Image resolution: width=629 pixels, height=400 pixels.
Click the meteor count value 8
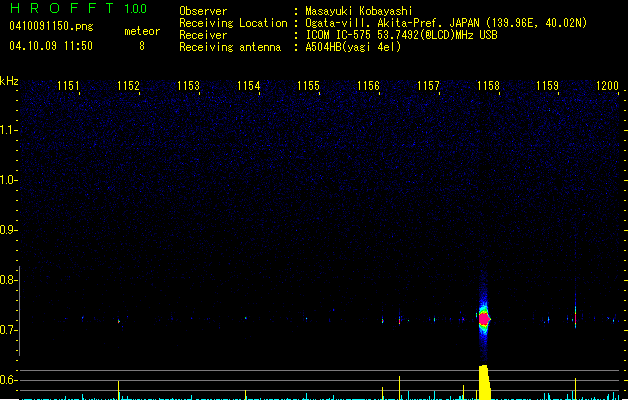pos(141,46)
